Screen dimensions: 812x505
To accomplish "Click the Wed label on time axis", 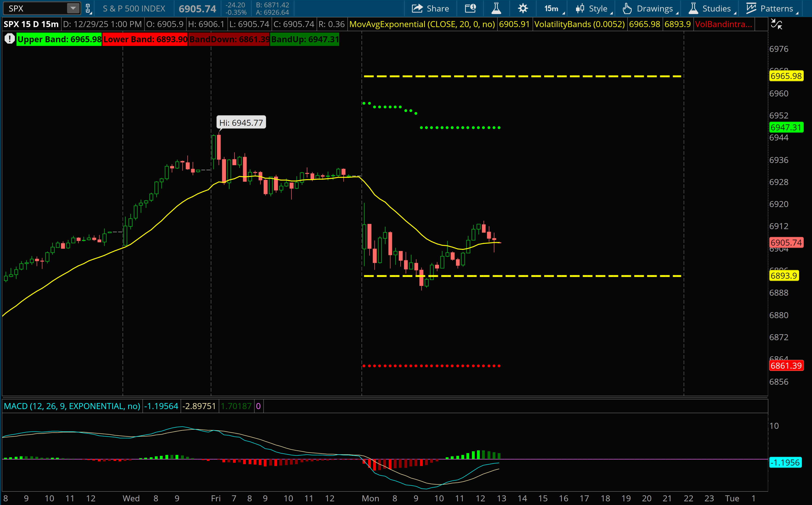I will click(131, 498).
